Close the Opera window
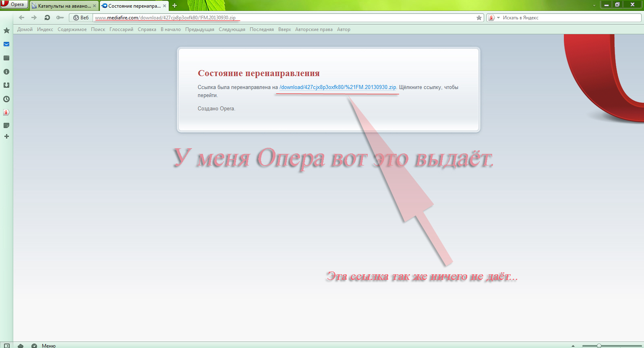Image resolution: width=644 pixels, height=348 pixels. click(632, 4)
